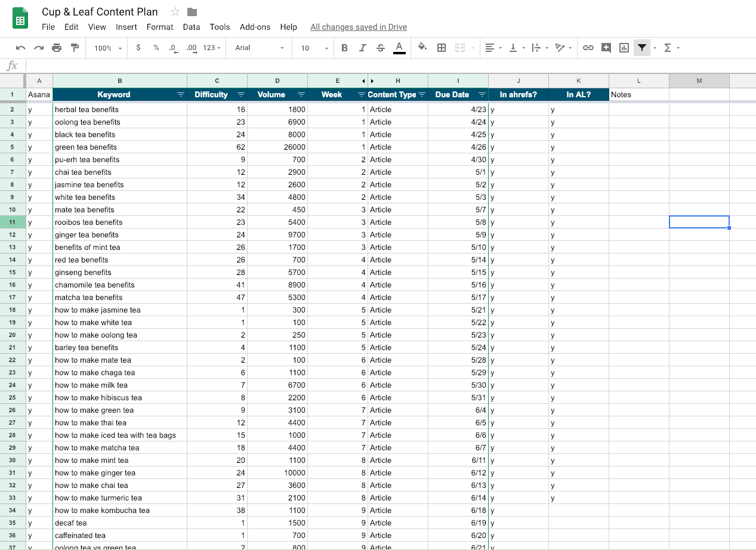Open the text rotation dropdown
This screenshot has width=756, height=550.
563,48
